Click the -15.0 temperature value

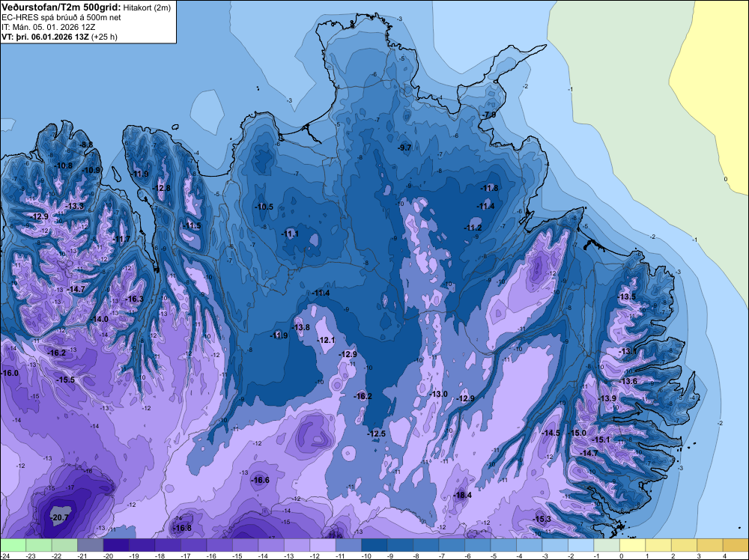click(577, 433)
